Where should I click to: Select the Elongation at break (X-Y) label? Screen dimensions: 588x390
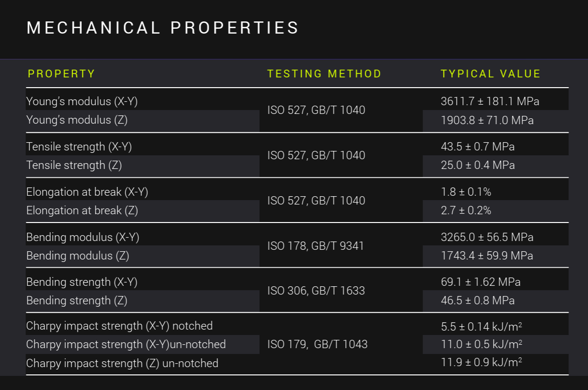[87, 192]
